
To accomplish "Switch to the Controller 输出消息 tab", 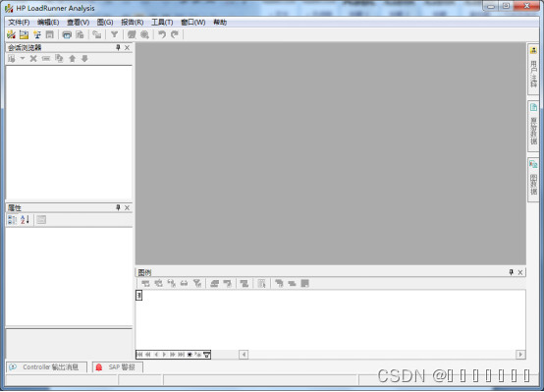I will click(46, 367).
